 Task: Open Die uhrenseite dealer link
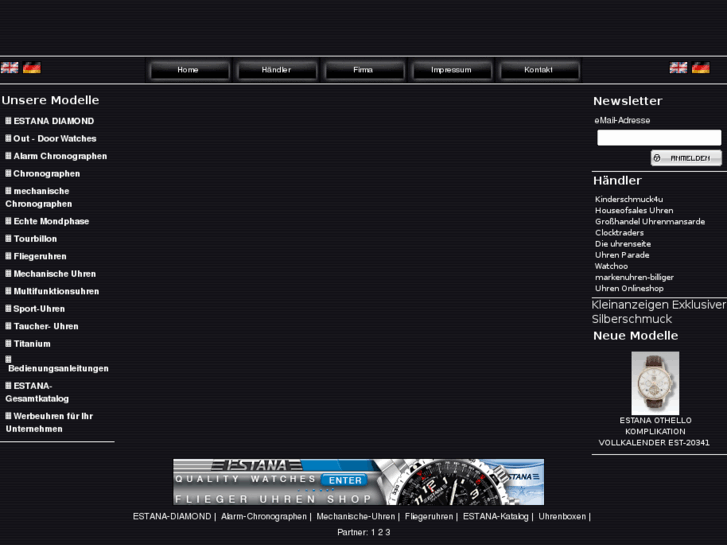click(x=623, y=244)
